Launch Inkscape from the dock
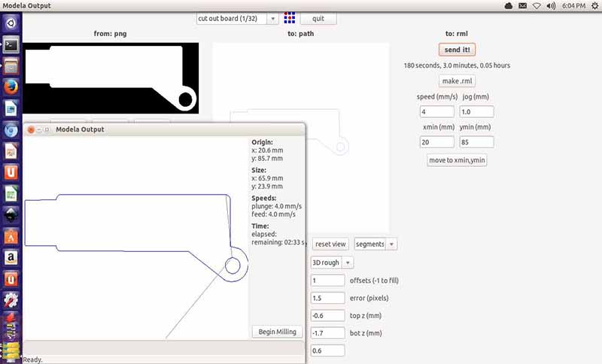The image size is (602, 364). click(11, 215)
